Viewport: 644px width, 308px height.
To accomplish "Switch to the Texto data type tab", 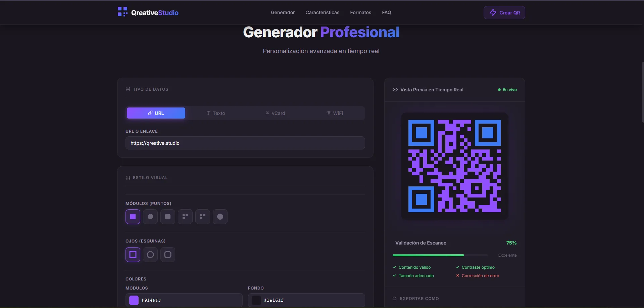I will click(x=216, y=113).
